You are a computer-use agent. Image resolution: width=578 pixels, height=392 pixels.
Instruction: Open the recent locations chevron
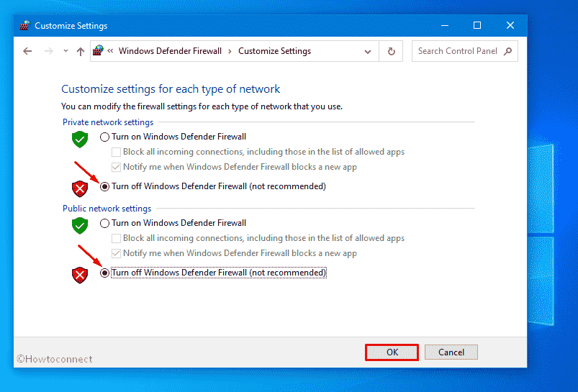(x=66, y=51)
